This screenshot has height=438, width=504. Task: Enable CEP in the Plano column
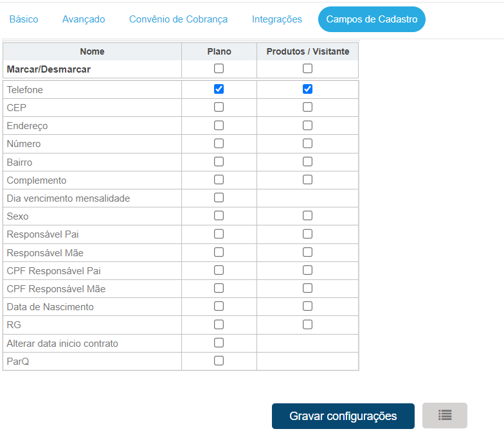(x=219, y=107)
